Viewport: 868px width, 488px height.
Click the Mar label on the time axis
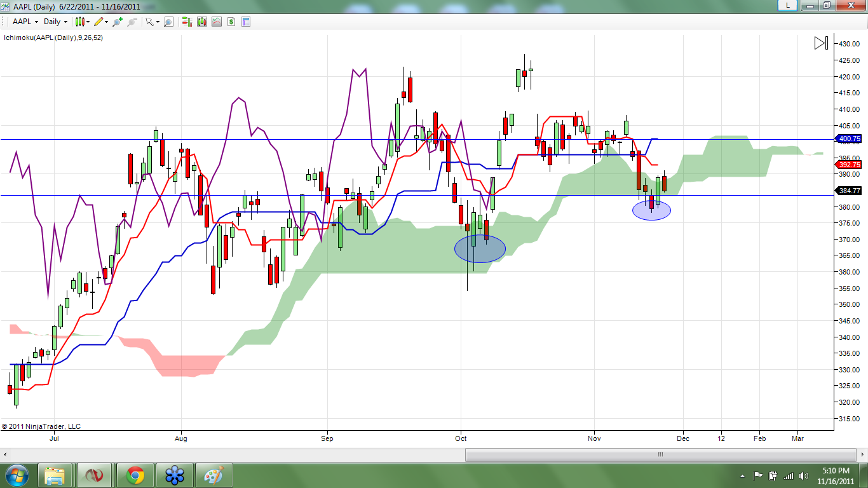(797, 438)
